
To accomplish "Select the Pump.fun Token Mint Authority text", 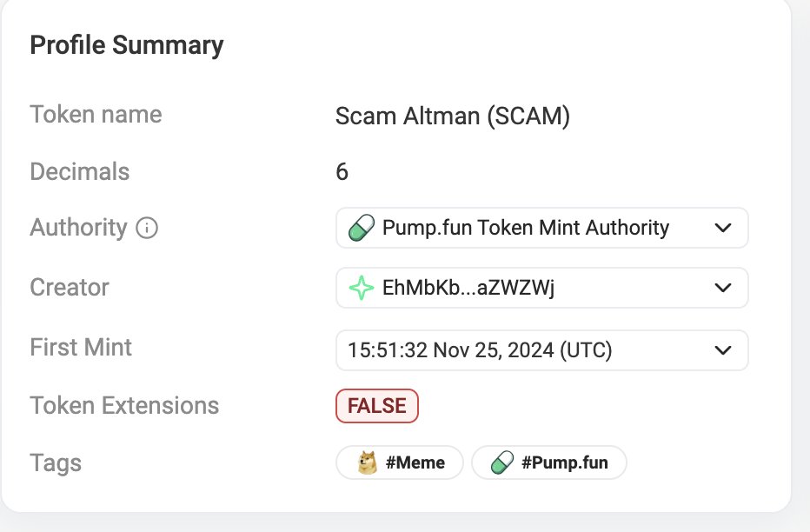I will pyautogui.click(x=526, y=228).
